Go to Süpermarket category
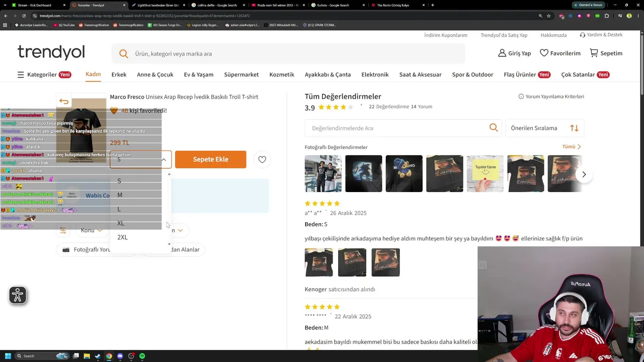The height and width of the screenshot is (362, 644). pyautogui.click(x=242, y=74)
